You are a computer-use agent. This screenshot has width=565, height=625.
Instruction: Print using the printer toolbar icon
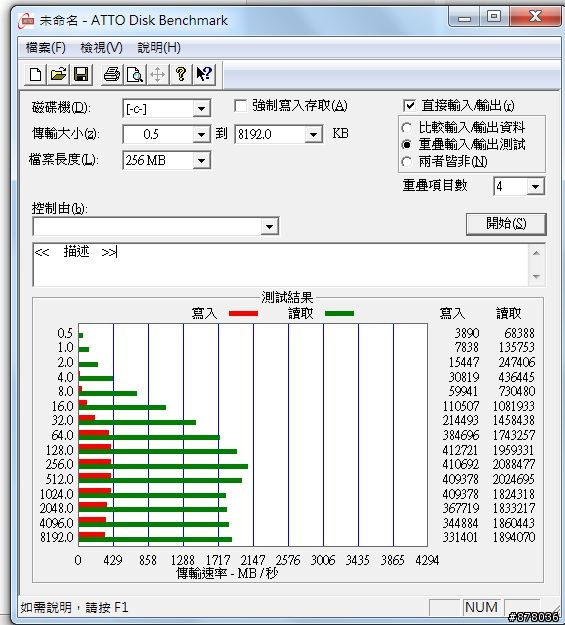click(111, 75)
